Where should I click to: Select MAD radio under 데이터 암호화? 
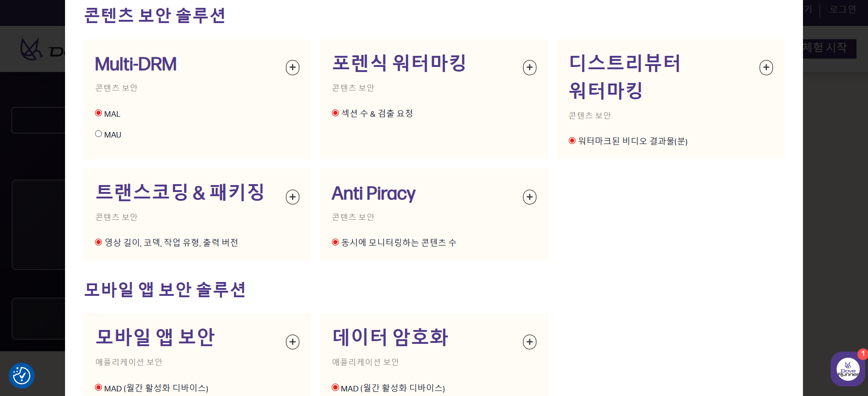(x=335, y=388)
